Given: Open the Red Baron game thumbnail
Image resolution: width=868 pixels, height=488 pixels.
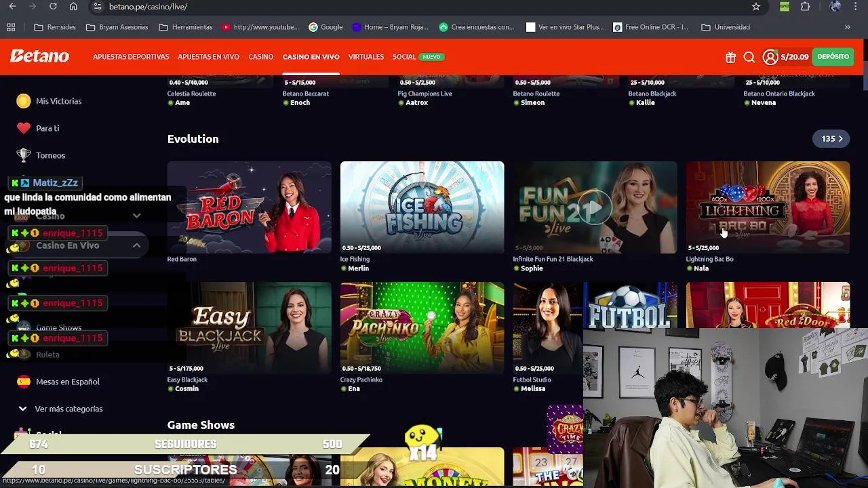Looking at the screenshot, I should pos(250,207).
